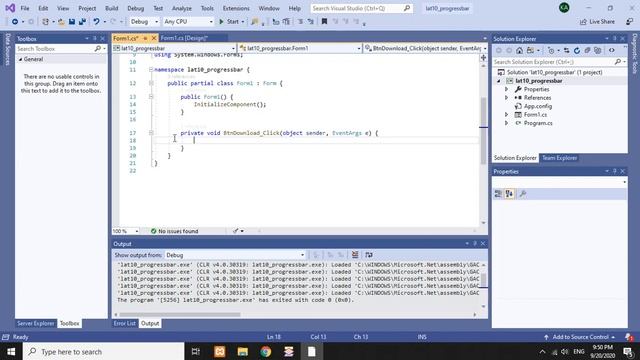This screenshot has width=640, height=360.
Task: Click the View Code icon in Solution Explorer
Action: tap(611, 51)
